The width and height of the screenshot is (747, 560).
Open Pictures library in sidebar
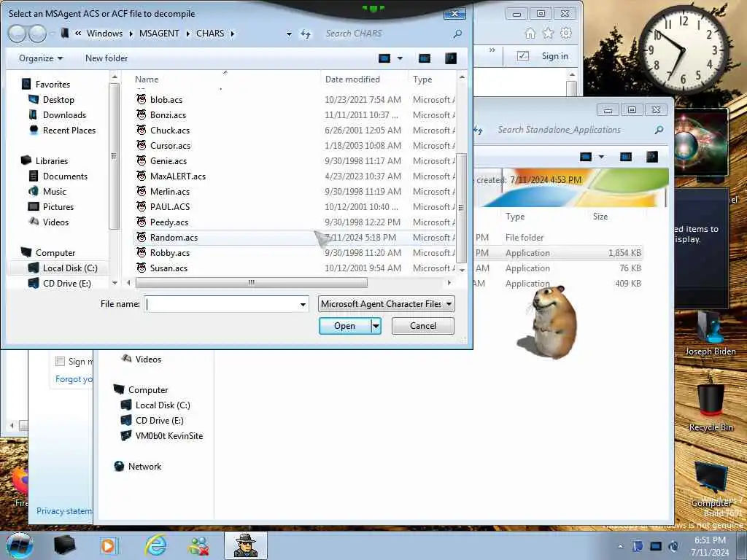tap(58, 206)
